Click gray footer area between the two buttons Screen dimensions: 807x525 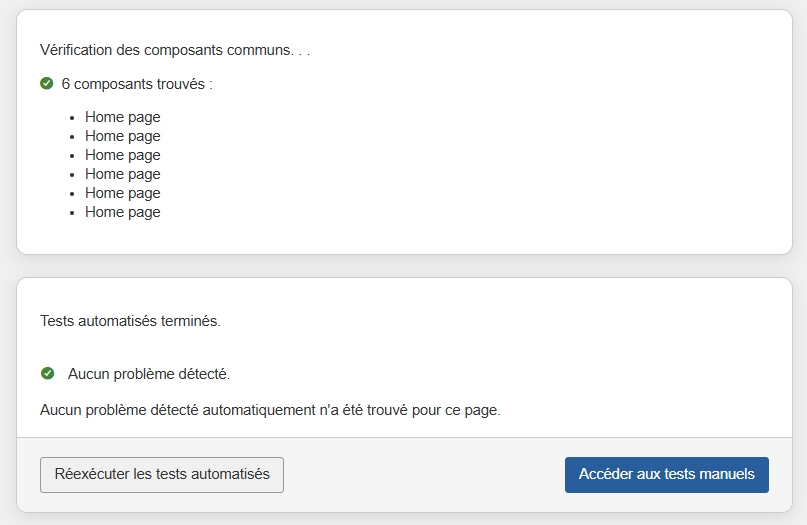tap(424, 475)
